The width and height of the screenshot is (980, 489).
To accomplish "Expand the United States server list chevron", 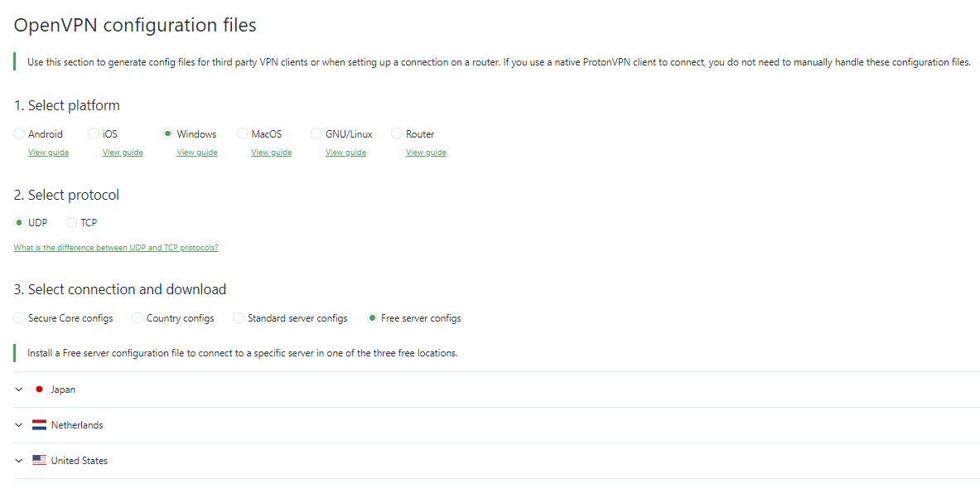I will [x=19, y=461].
